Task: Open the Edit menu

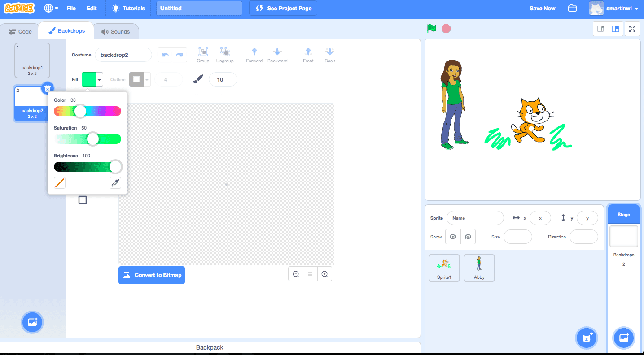Action: [x=92, y=8]
